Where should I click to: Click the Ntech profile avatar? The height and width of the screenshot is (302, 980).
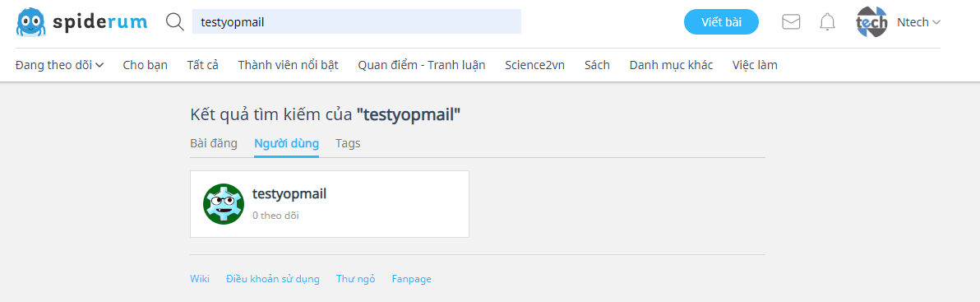(x=871, y=22)
